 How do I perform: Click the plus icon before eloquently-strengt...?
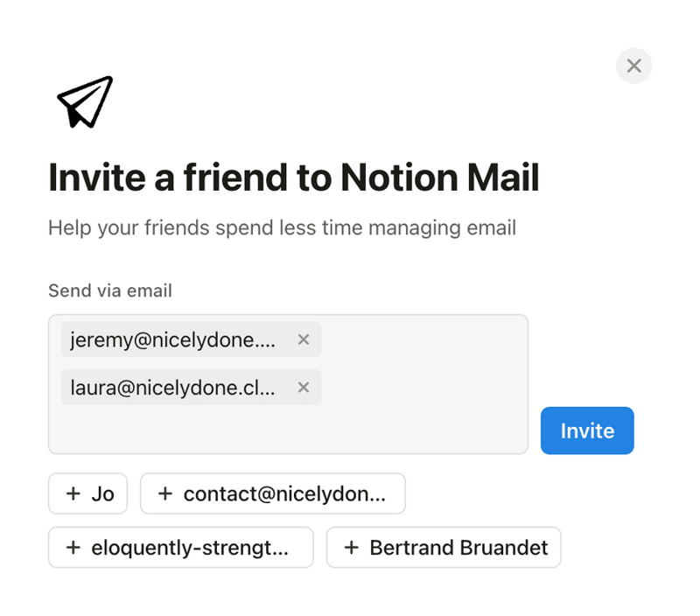[x=72, y=548]
